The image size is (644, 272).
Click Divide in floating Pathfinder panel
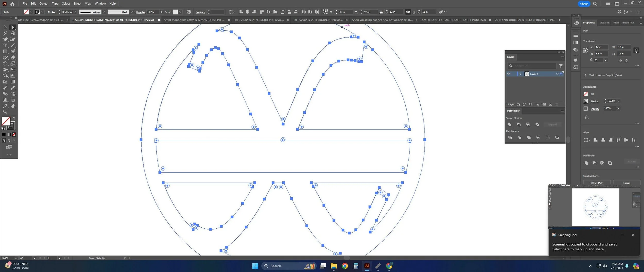click(510, 138)
